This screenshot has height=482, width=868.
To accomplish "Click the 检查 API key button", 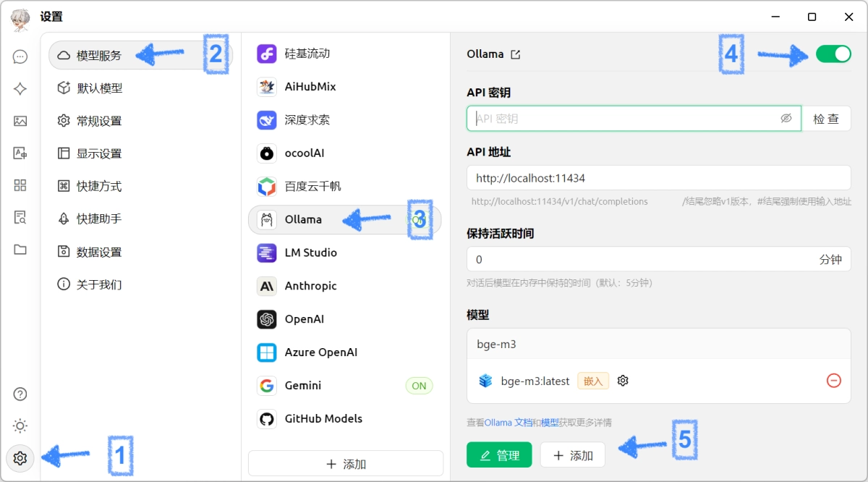I will coord(826,119).
